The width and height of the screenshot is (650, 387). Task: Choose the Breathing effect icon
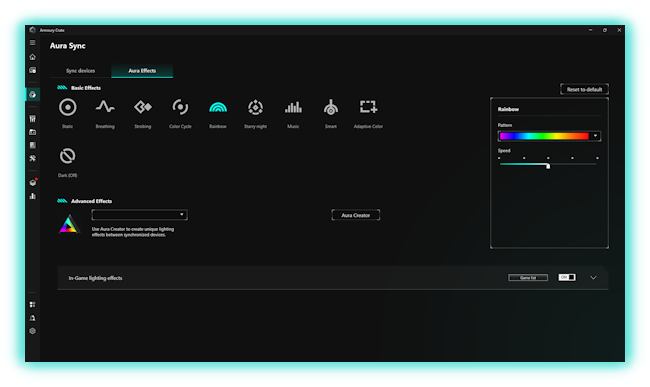point(105,107)
